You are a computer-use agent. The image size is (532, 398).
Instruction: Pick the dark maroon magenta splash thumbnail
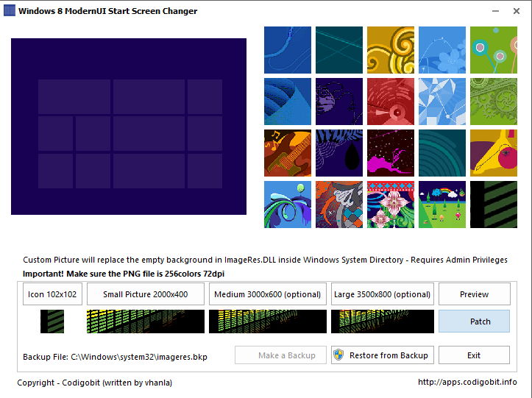[x=391, y=153]
